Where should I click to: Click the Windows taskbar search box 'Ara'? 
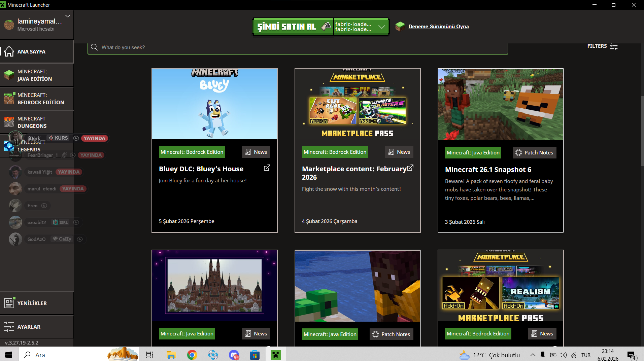(78, 355)
